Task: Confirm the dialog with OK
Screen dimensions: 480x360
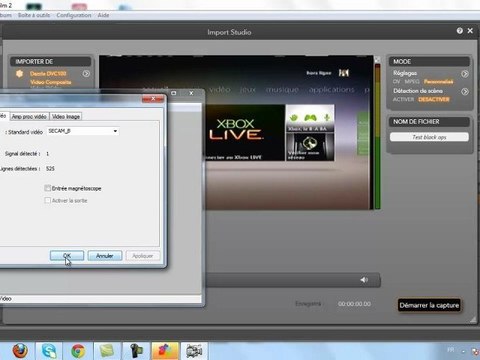Action: [67, 256]
